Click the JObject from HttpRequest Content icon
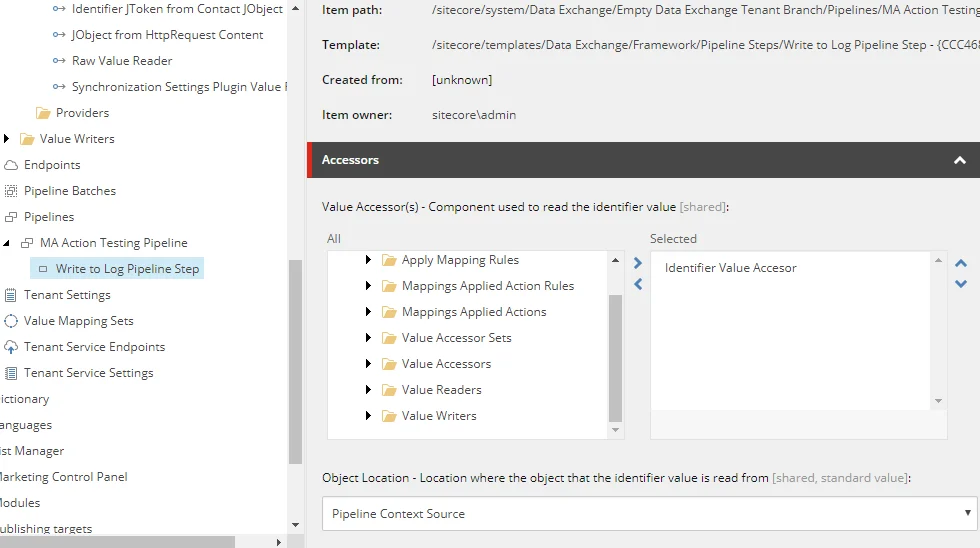 click(59, 35)
